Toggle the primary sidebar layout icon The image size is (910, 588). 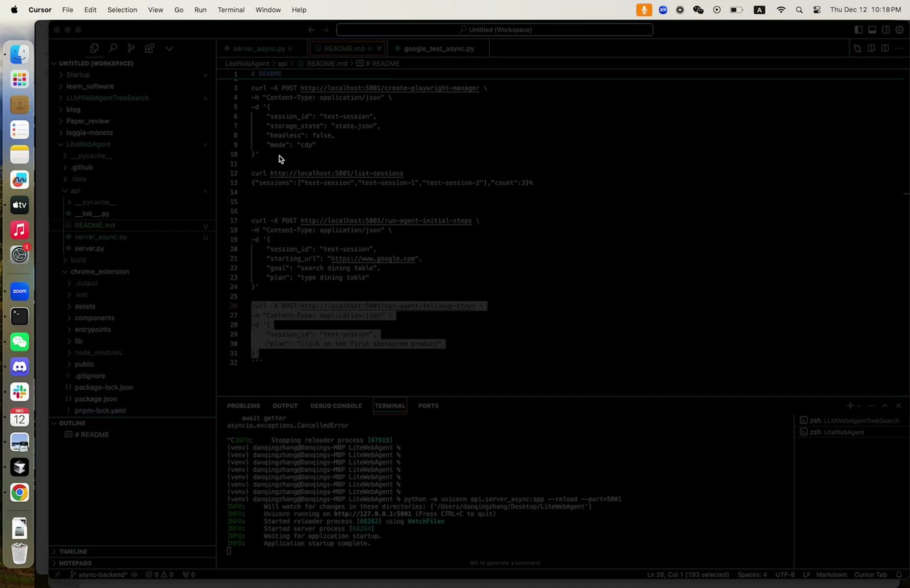click(x=858, y=30)
